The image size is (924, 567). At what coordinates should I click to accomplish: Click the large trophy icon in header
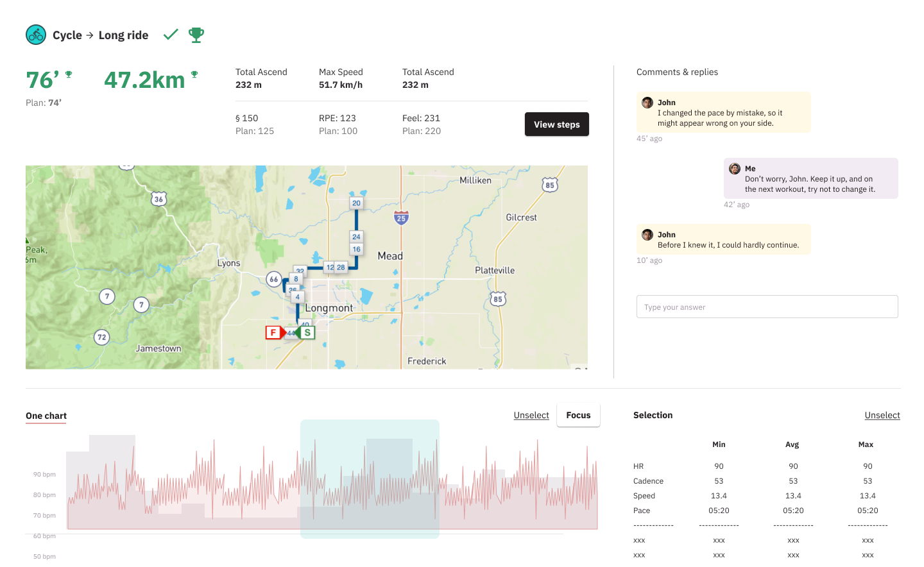[x=196, y=35]
